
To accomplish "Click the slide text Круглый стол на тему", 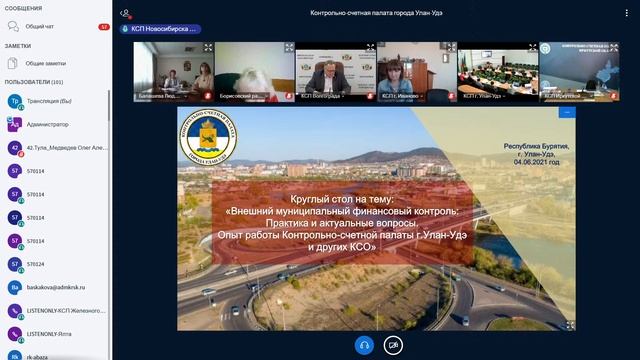I will click(x=342, y=199).
